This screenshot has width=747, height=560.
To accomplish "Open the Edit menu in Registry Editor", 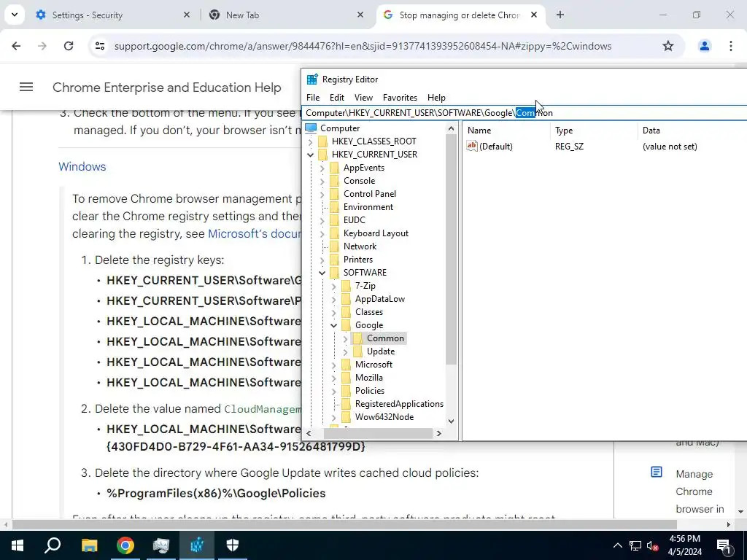I will [x=337, y=98].
